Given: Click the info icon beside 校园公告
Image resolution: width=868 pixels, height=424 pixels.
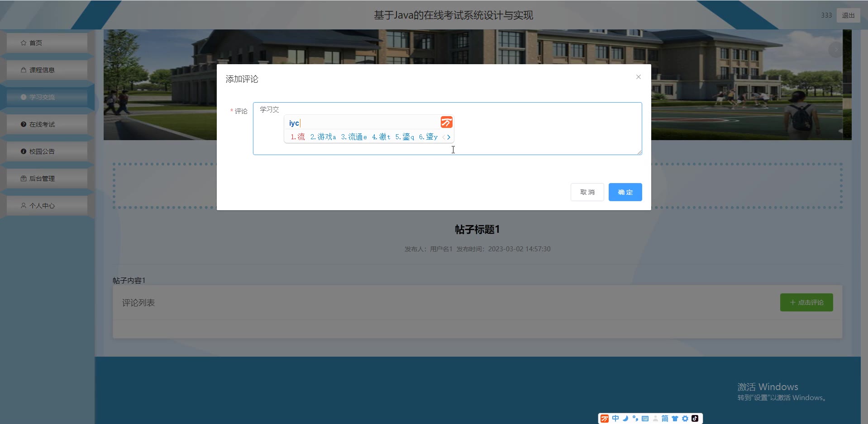Looking at the screenshot, I should (x=24, y=151).
